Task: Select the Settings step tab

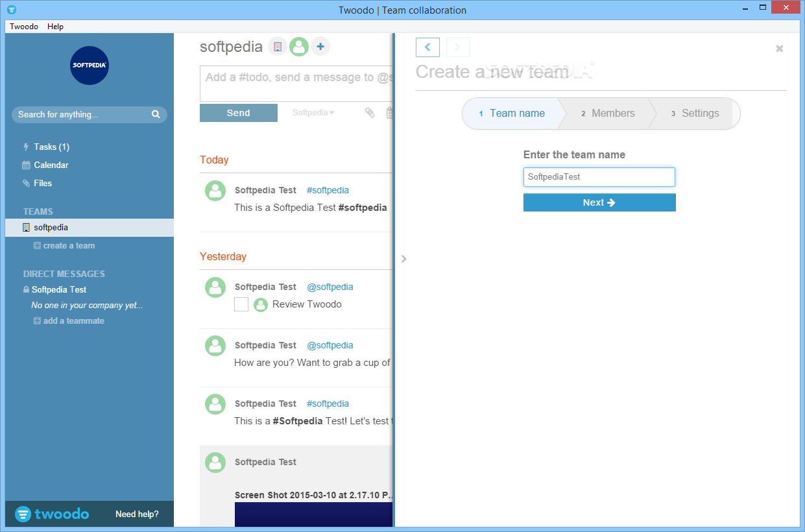Action: coord(695,114)
